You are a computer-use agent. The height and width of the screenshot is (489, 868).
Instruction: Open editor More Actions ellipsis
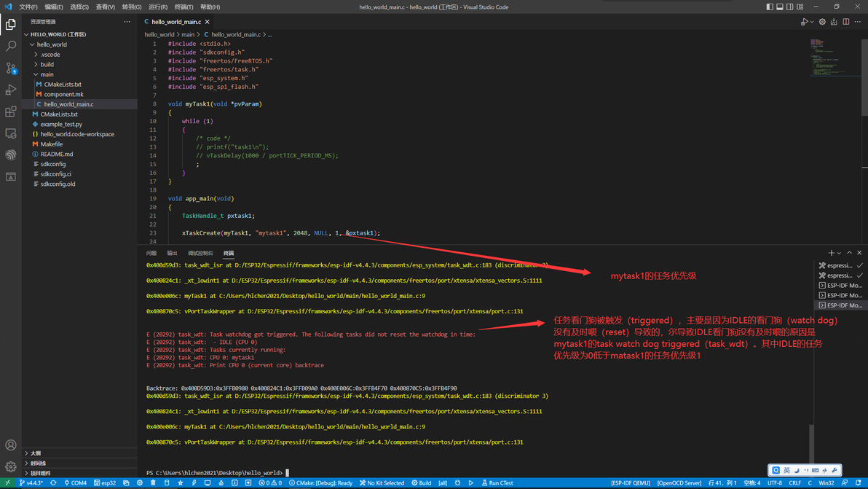[858, 22]
